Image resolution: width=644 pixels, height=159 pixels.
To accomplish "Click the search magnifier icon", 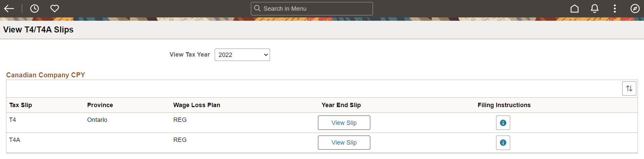I will tap(257, 8).
